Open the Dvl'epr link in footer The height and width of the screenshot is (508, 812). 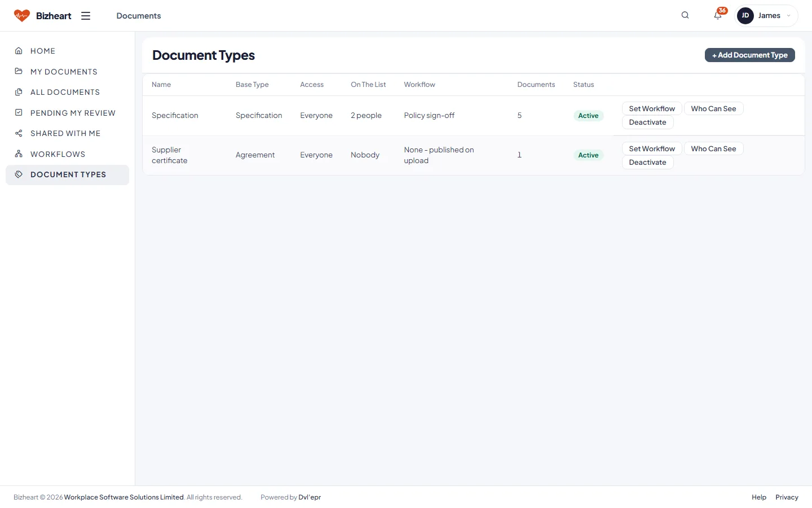310,497
